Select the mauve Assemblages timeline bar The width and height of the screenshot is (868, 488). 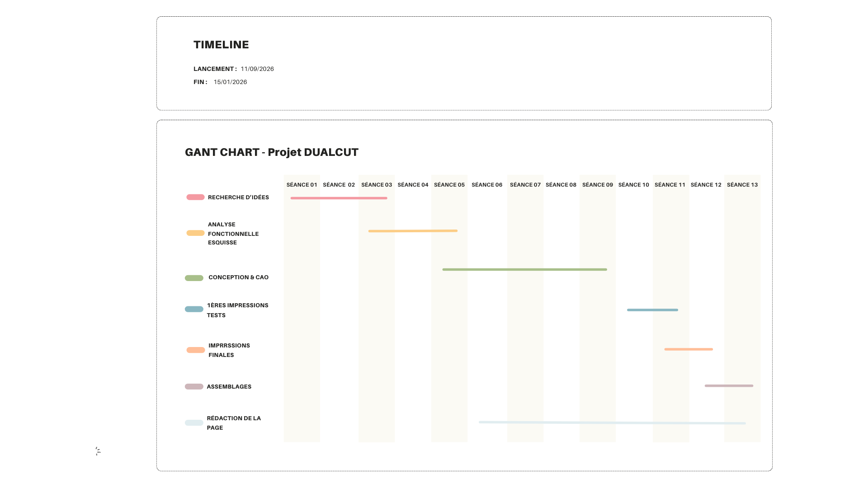[729, 386]
